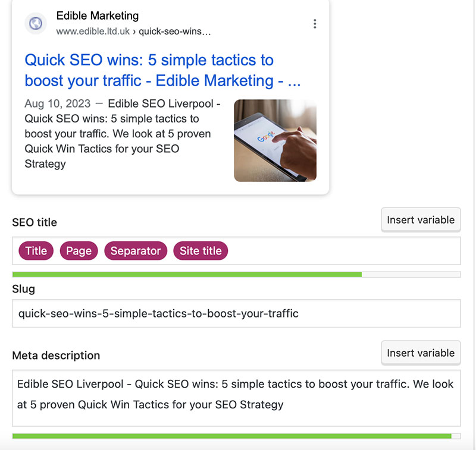The width and height of the screenshot is (476, 450).
Task: Click the Edible Marketing site name
Action: (x=98, y=15)
